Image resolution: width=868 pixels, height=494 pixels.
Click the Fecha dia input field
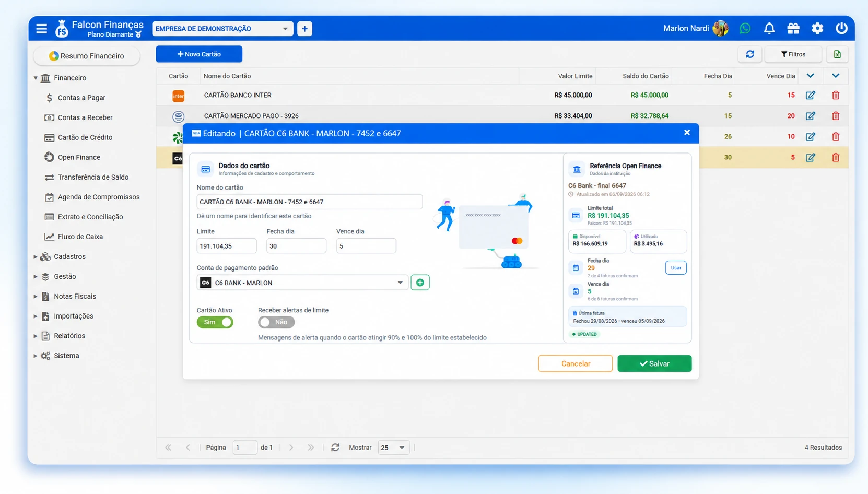click(x=296, y=246)
